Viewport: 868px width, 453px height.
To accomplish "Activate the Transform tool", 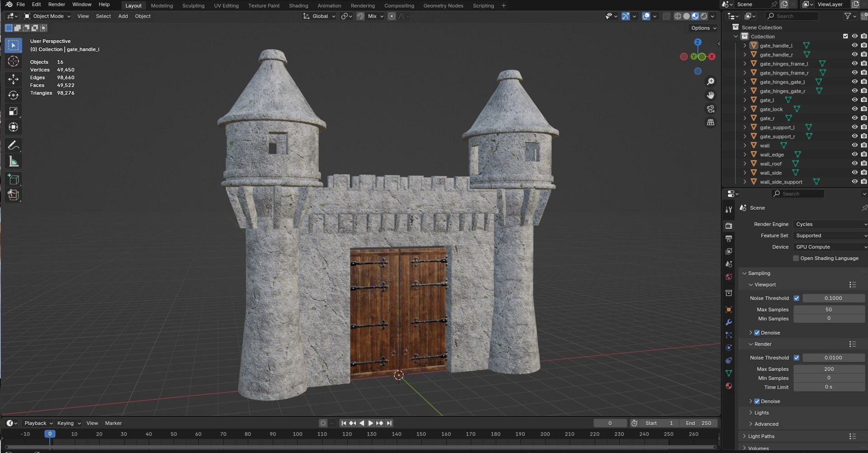I will 13,127.
